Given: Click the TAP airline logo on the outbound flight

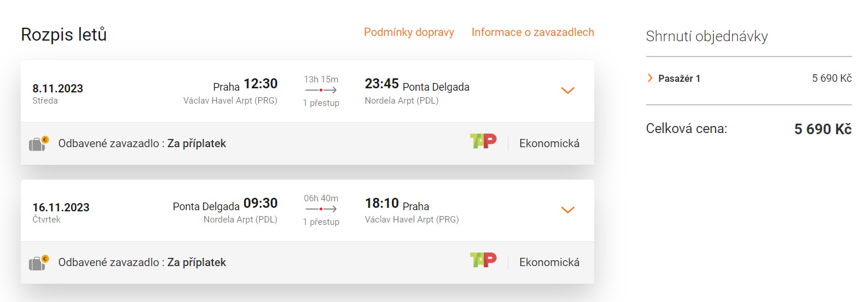Looking at the screenshot, I should tap(483, 141).
